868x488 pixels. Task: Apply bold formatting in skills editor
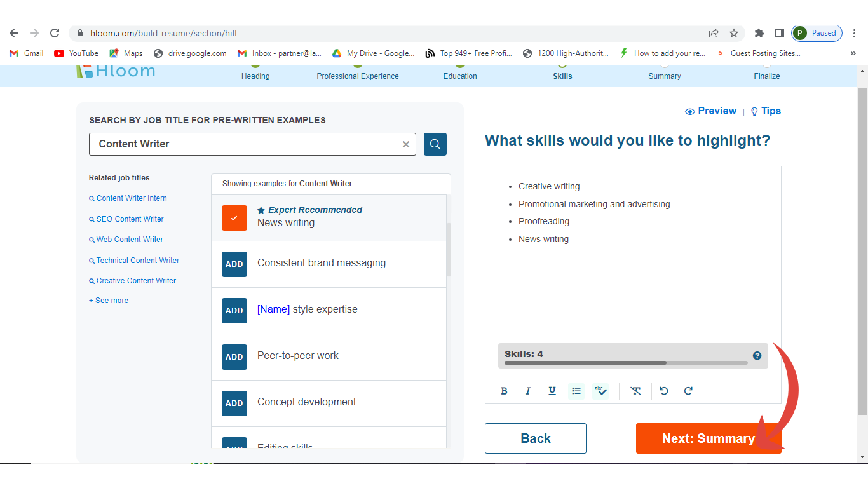[504, 391]
